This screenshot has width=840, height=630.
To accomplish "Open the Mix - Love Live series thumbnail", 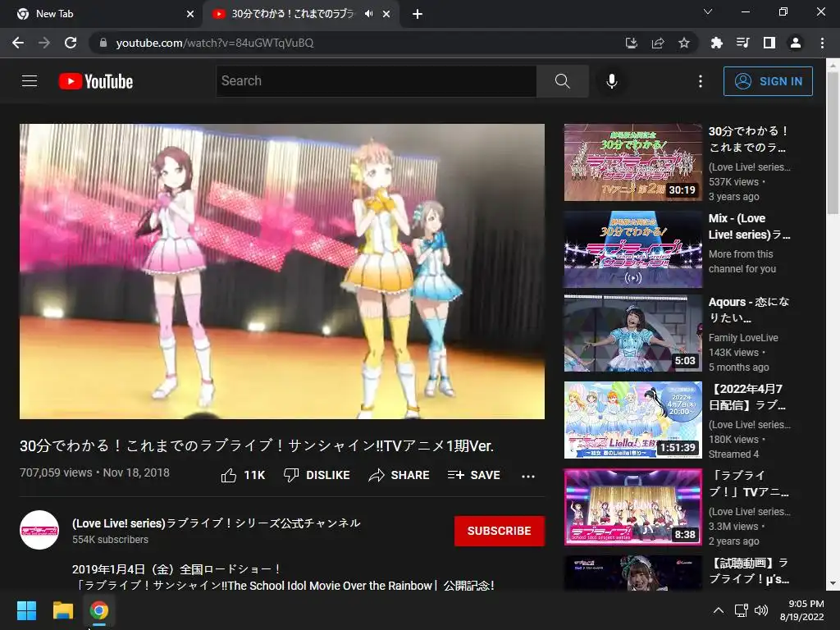I will click(x=632, y=249).
